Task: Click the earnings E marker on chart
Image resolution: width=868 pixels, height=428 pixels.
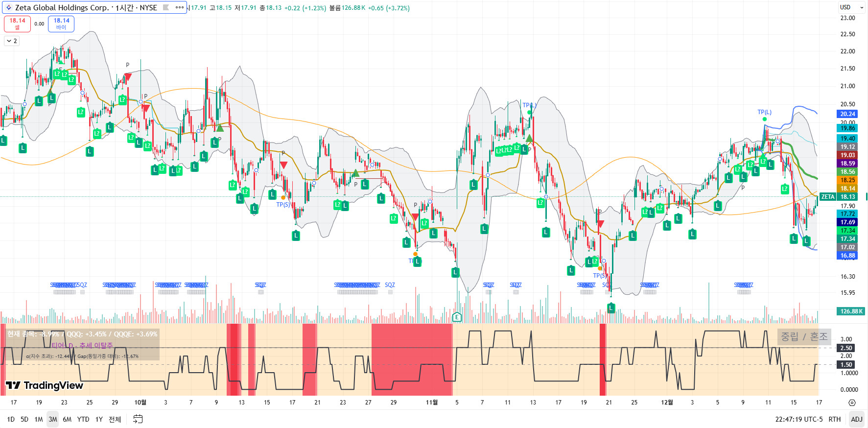Action: coord(457,317)
